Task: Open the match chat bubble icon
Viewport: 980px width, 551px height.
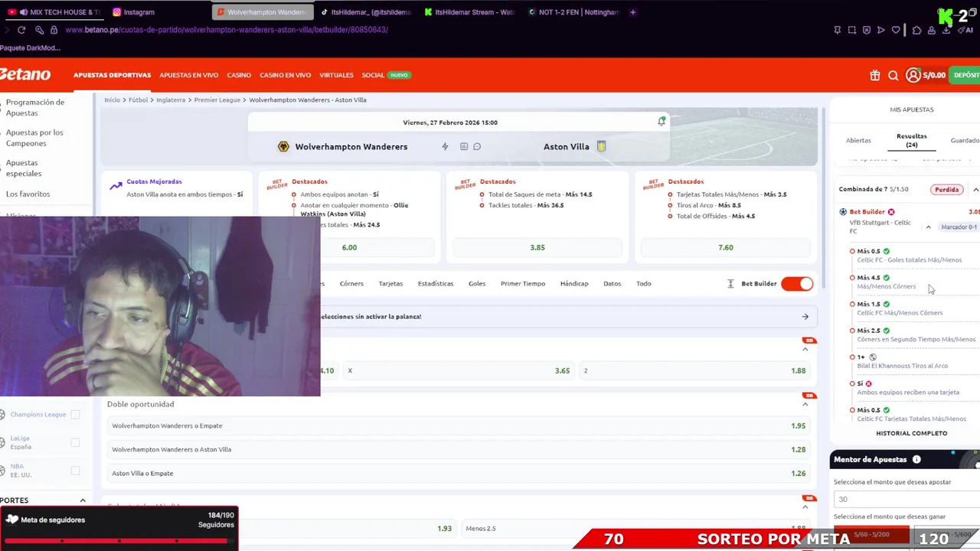Action: click(477, 146)
